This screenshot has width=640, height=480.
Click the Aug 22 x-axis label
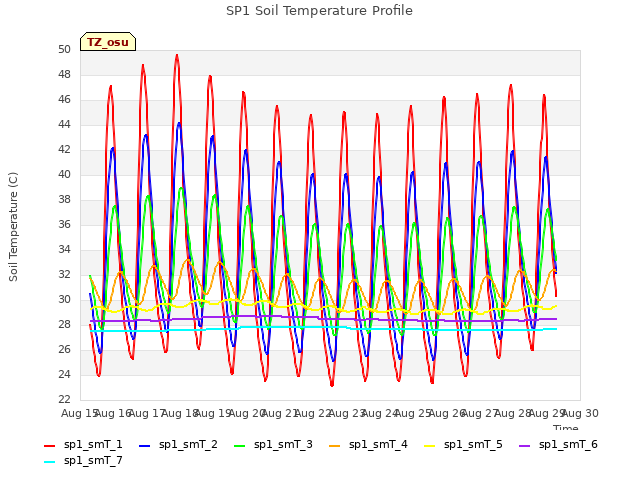pyautogui.click(x=313, y=413)
